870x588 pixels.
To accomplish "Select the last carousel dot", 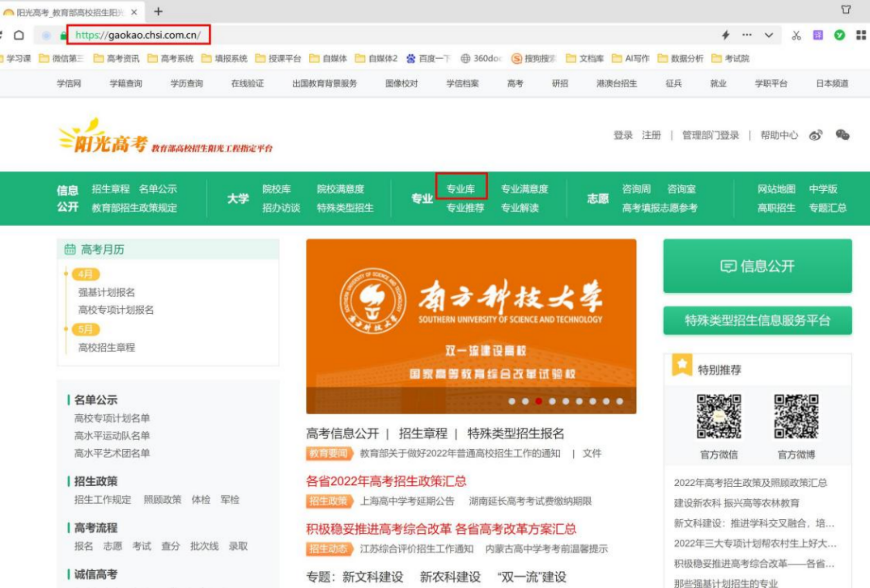I will click(620, 401).
